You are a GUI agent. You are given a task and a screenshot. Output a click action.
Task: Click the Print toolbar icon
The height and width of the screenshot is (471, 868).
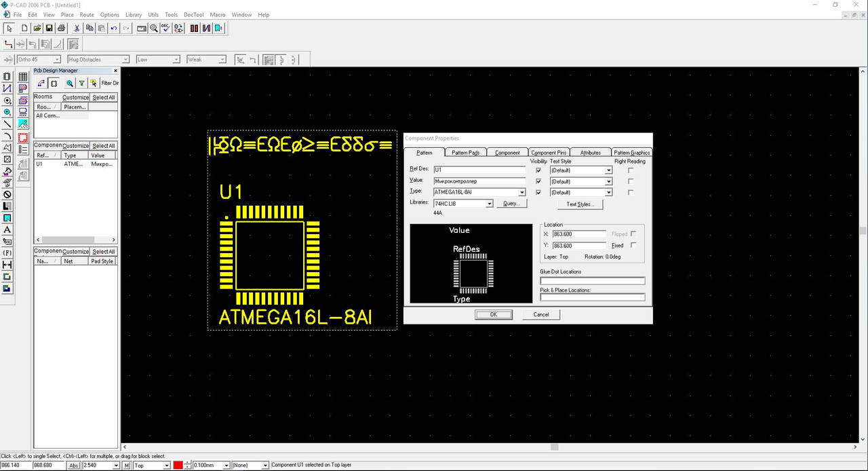point(61,28)
